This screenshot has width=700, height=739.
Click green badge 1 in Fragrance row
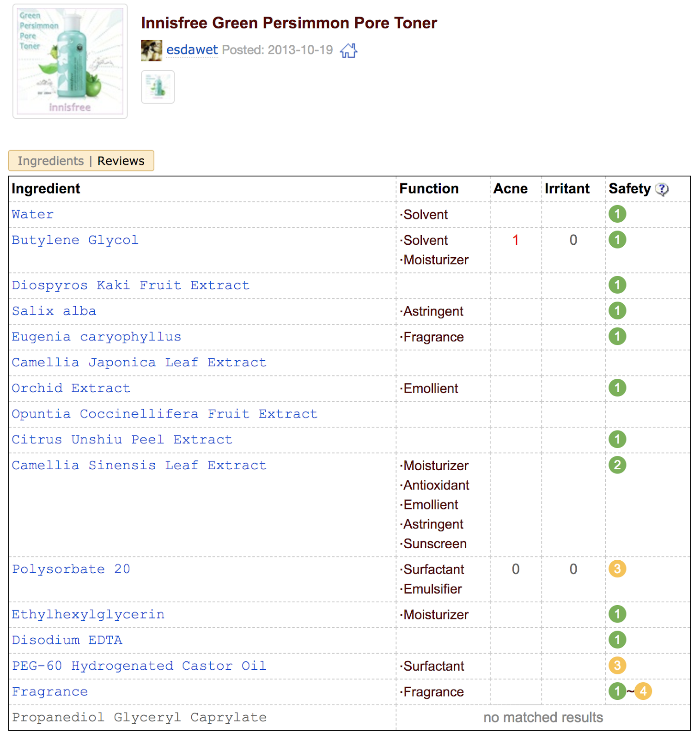(x=617, y=691)
